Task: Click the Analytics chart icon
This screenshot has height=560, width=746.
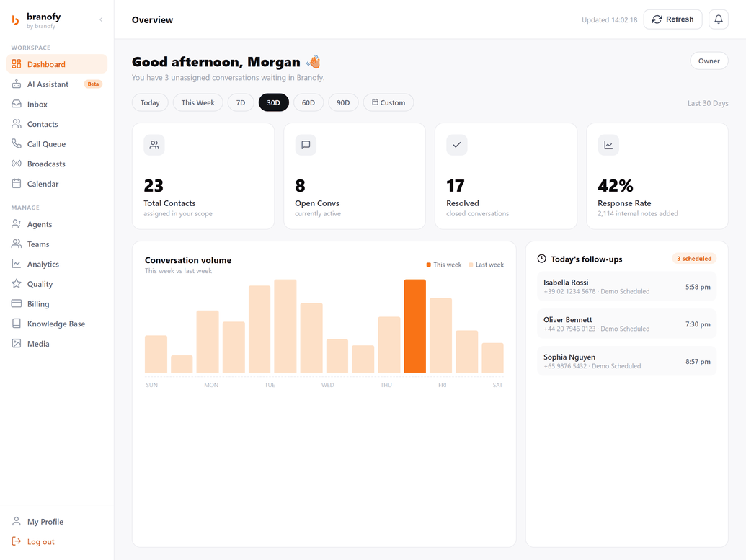Action: [17, 264]
